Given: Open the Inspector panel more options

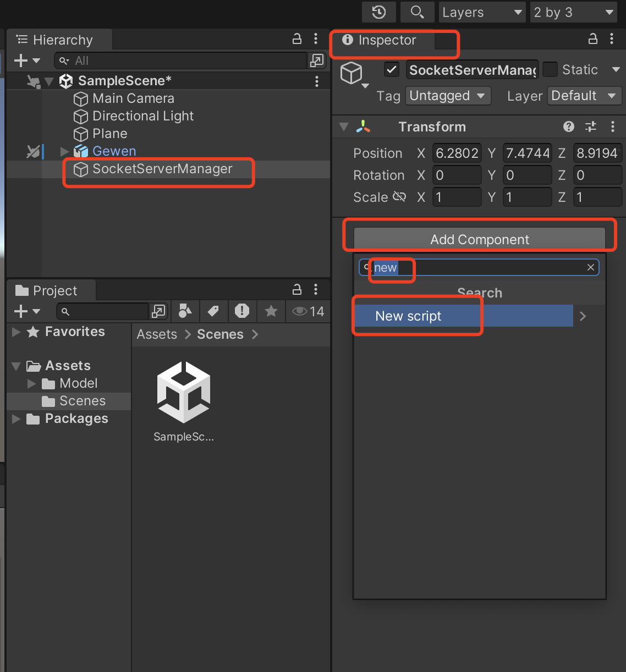Looking at the screenshot, I should [612, 38].
